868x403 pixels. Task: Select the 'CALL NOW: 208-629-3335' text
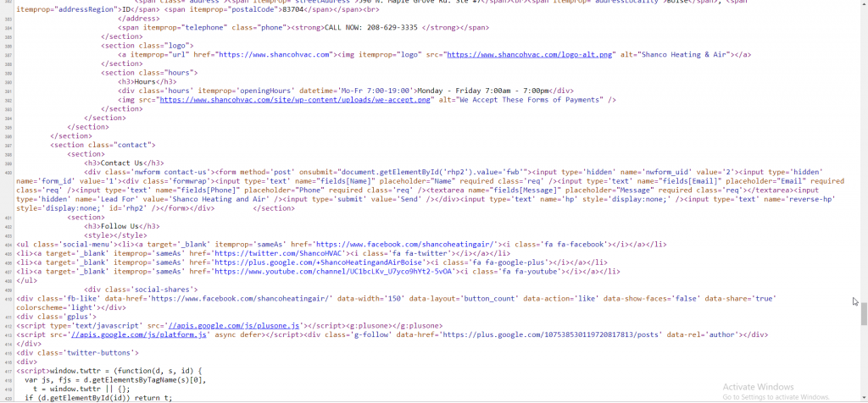point(373,28)
